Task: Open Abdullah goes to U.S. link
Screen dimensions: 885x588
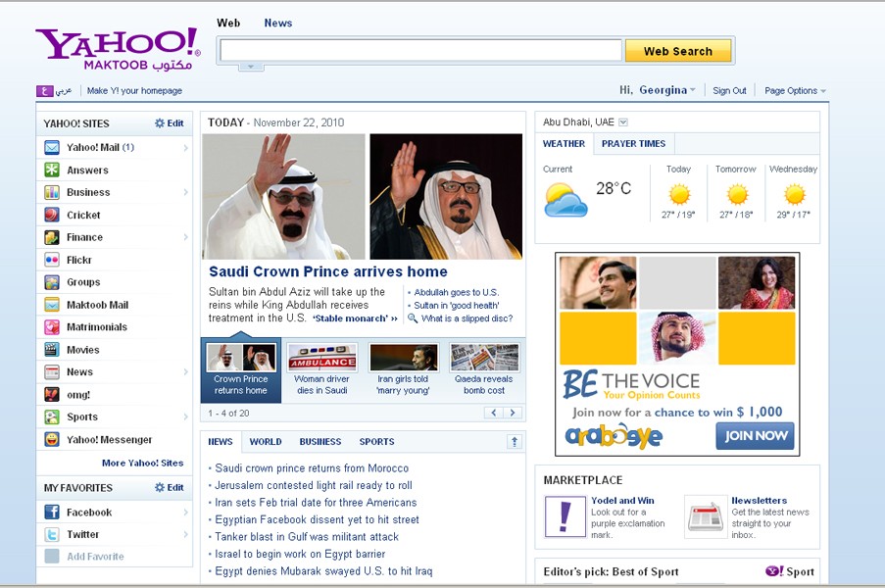Action: (456, 292)
